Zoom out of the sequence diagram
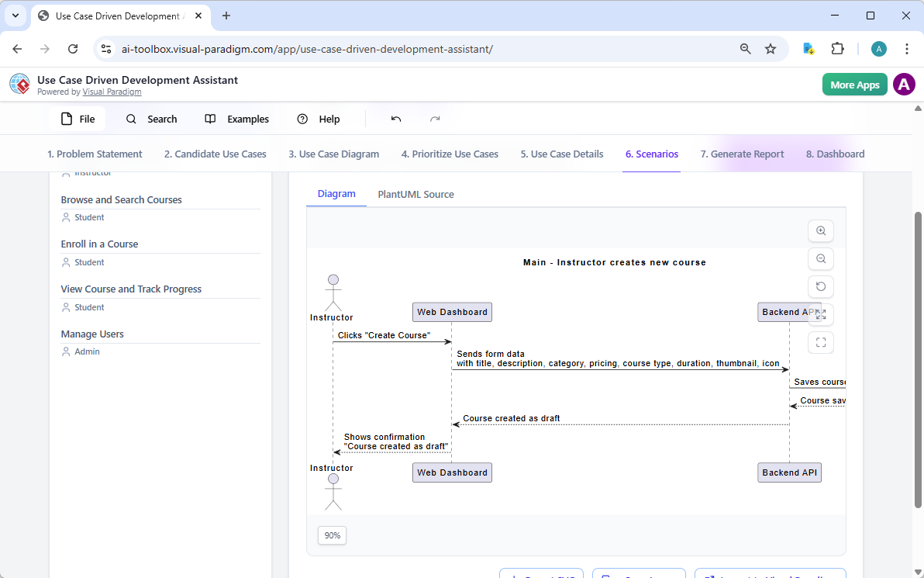The image size is (924, 578). [820, 258]
